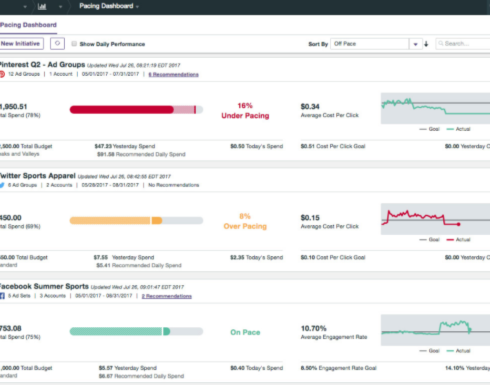Open Facebook Summer Sports initiative

[x=44, y=286]
